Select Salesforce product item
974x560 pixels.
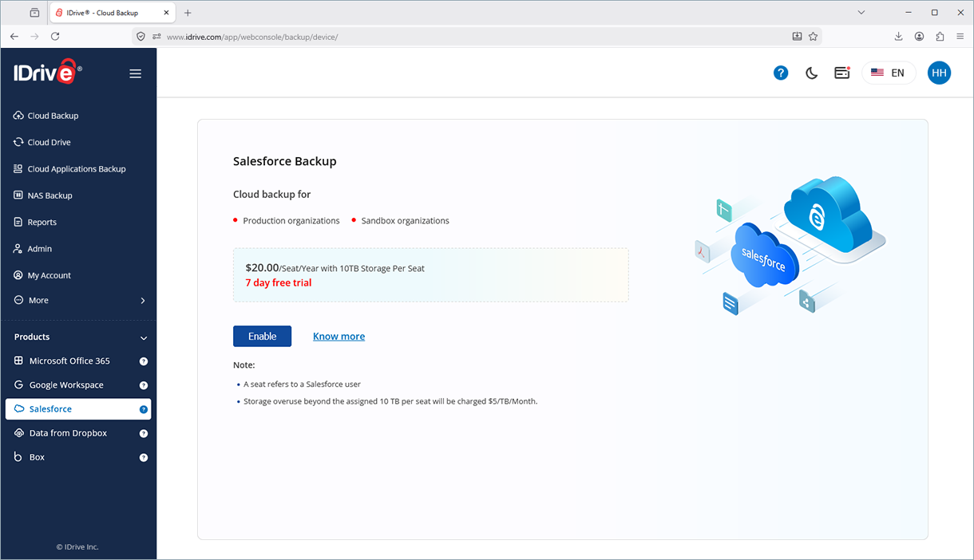point(78,408)
